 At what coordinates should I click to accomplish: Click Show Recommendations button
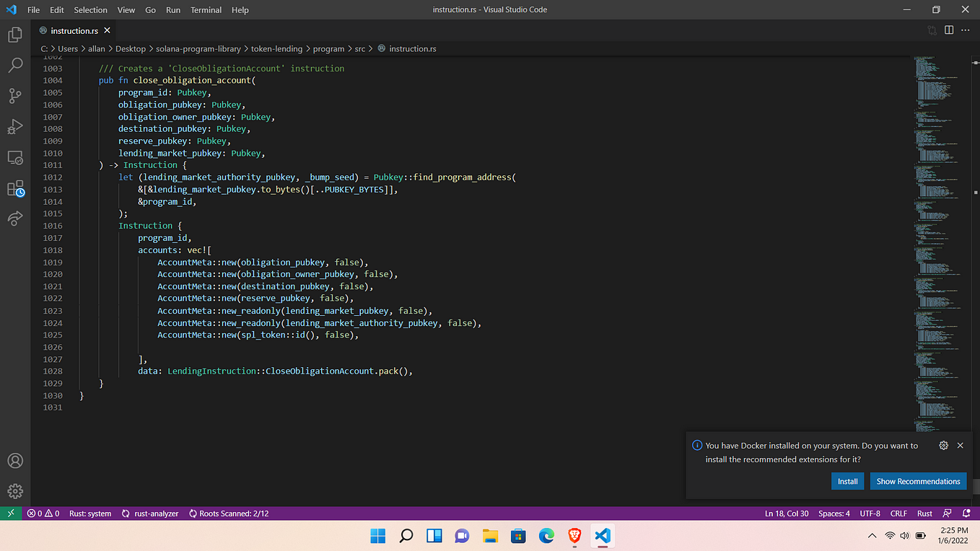(918, 481)
